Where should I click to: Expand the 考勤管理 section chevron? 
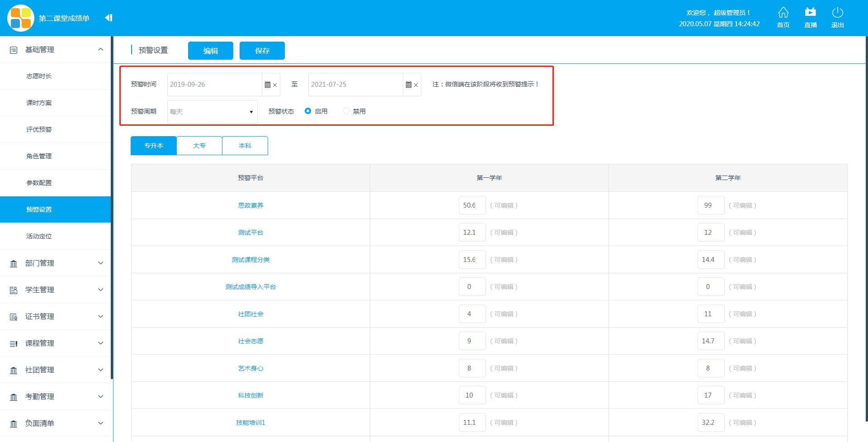100,396
